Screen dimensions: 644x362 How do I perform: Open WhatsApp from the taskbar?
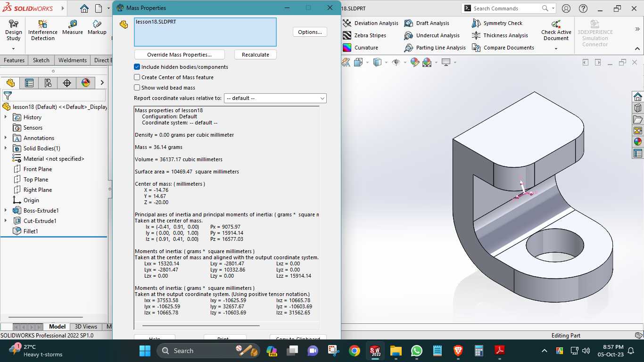tap(417, 351)
